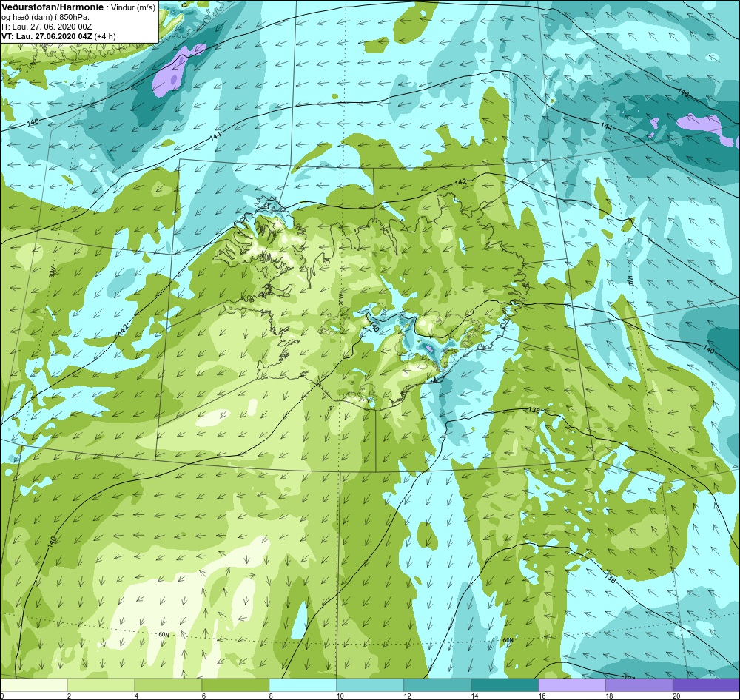Click the '142' contour label west of Iceland

pyautogui.click(x=123, y=330)
